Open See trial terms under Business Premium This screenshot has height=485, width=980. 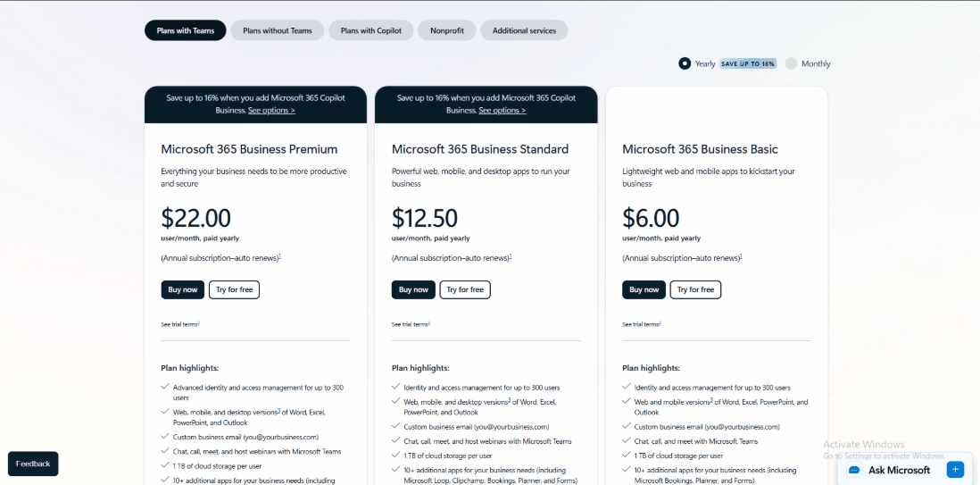coord(180,324)
